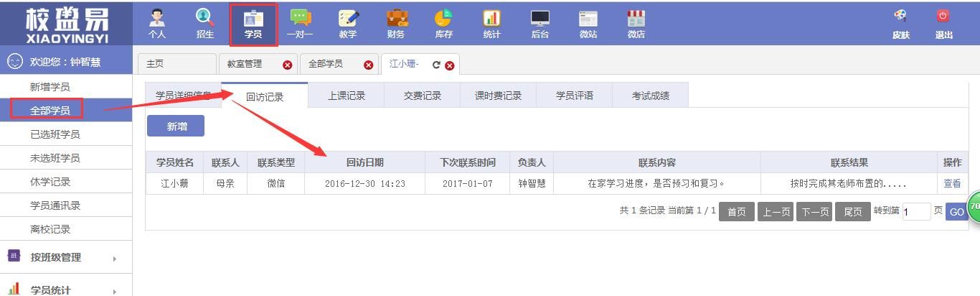This screenshot has height=296, width=980.
Task: Click the smiley welcome icon
Action: click(x=14, y=62)
